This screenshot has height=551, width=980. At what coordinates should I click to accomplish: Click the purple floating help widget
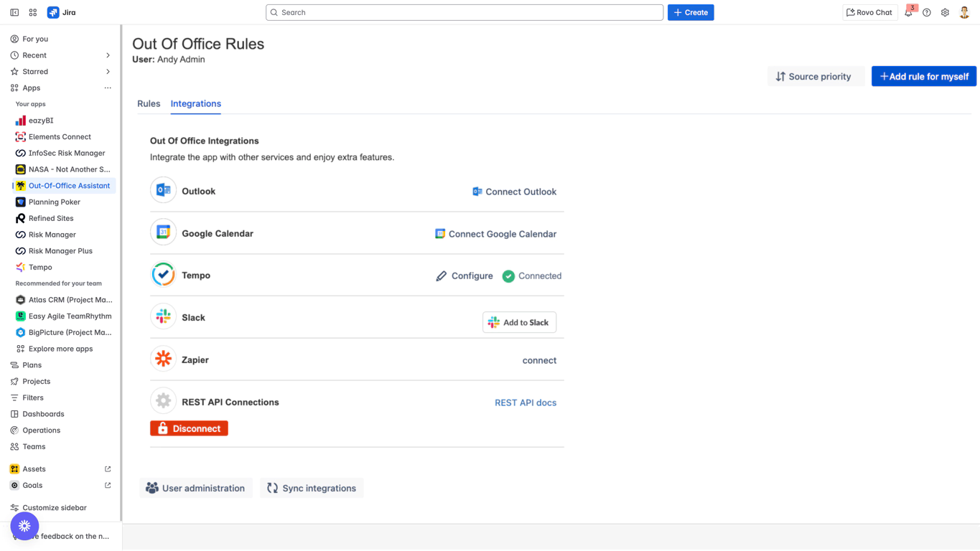click(x=24, y=526)
